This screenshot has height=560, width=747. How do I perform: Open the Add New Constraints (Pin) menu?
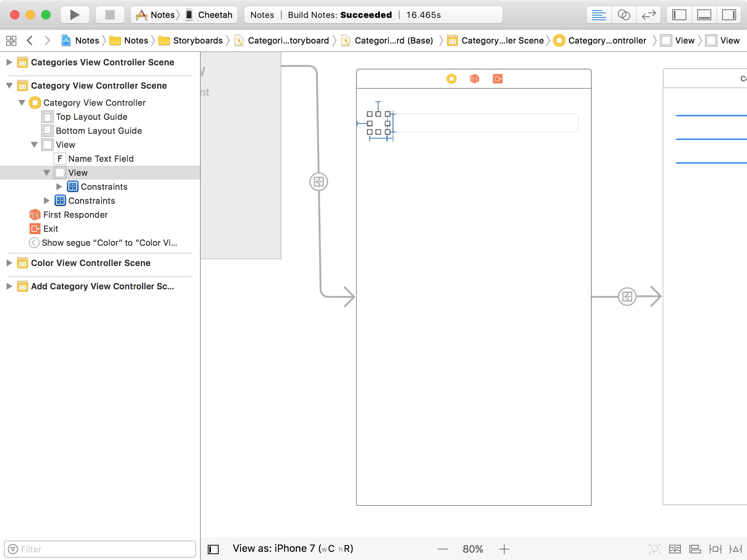716,549
